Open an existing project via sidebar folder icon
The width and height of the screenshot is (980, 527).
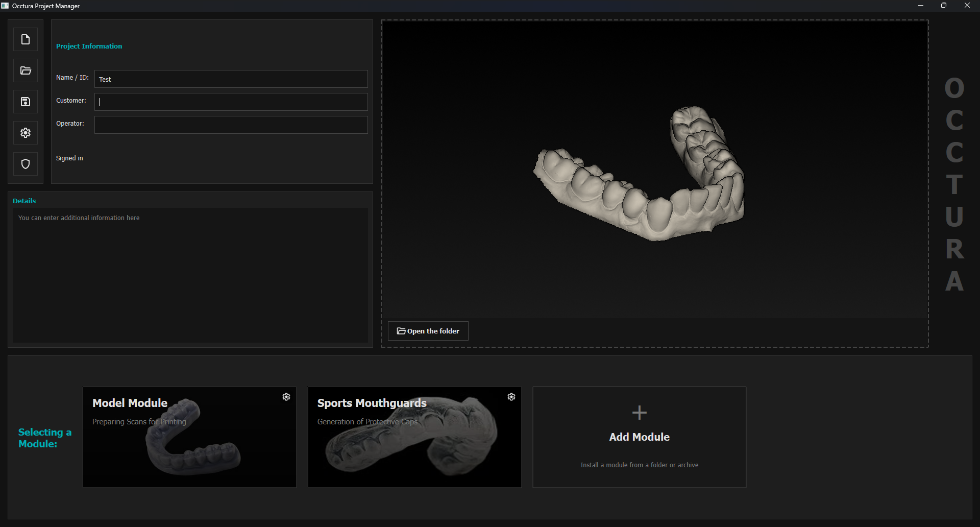click(x=26, y=70)
